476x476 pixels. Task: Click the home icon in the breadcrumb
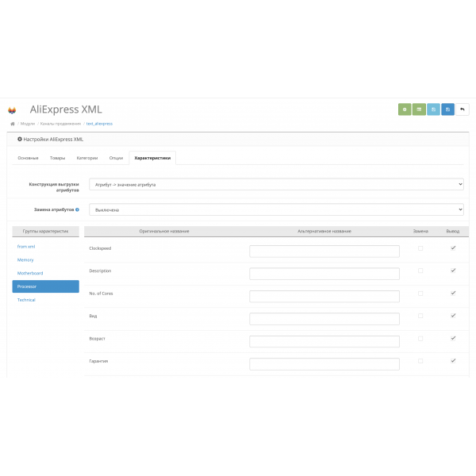pyautogui.click(x=13, y=124)
